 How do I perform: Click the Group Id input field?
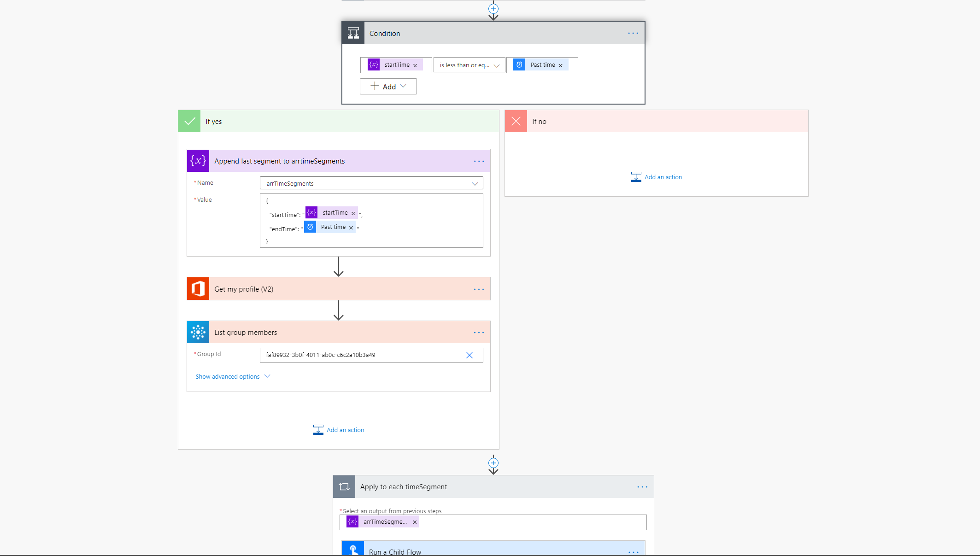tap(364, 355)
